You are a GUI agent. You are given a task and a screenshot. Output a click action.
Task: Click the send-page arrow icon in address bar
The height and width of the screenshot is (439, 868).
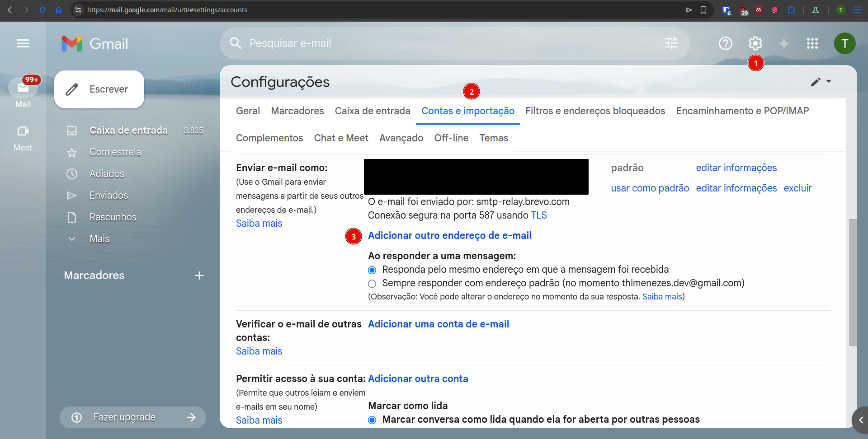point(689,10)
